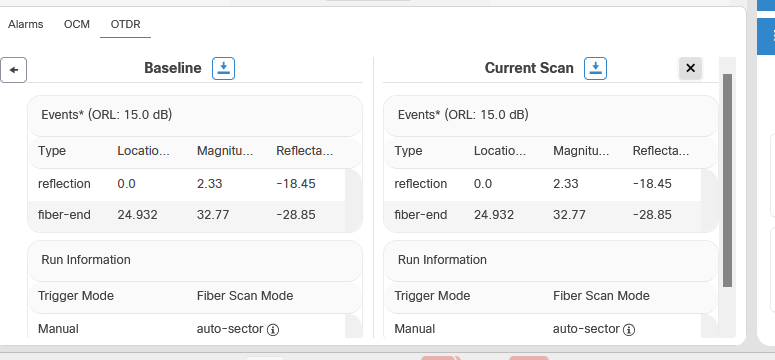Close the OTDR comparison panel
Screen dimensions: 775x360
[690, 68]
